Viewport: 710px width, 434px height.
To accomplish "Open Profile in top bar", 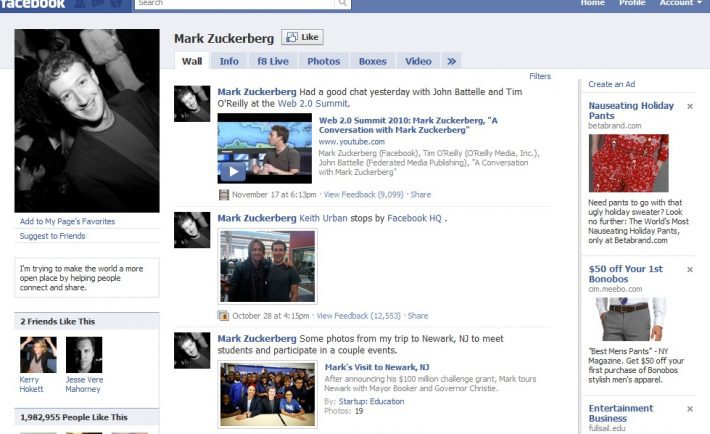I will 632,3.
